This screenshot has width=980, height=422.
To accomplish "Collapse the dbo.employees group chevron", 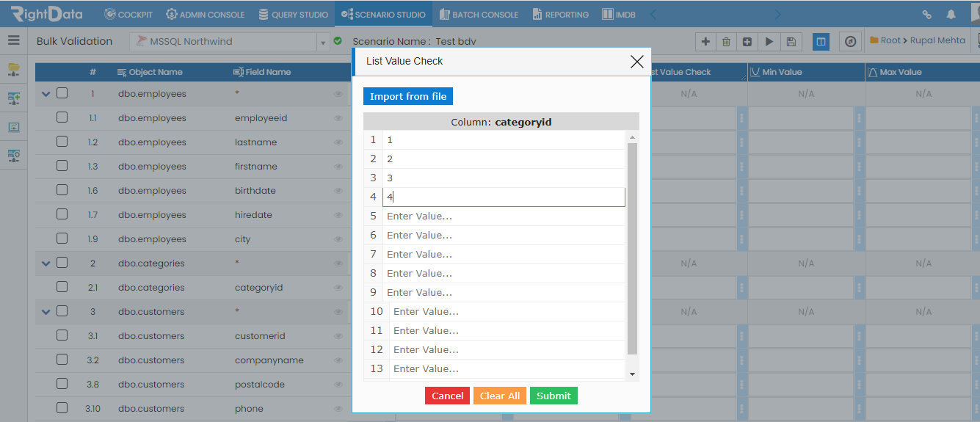I will (46, 94).
